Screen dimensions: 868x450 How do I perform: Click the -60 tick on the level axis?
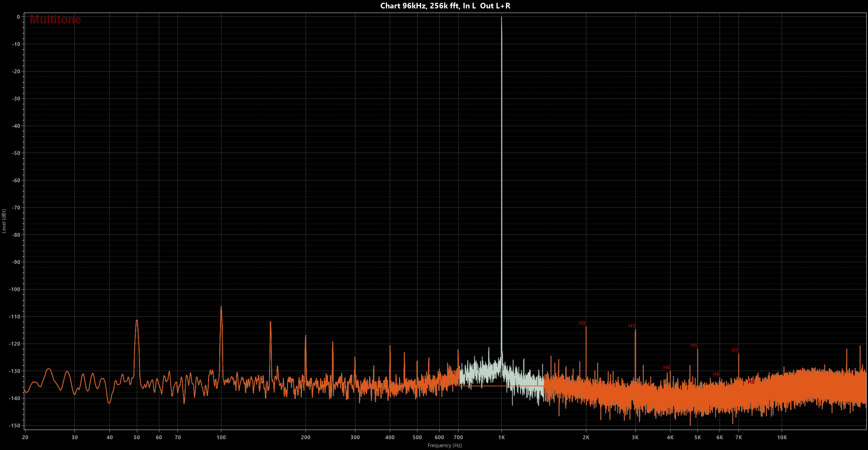tap(16, 180)
